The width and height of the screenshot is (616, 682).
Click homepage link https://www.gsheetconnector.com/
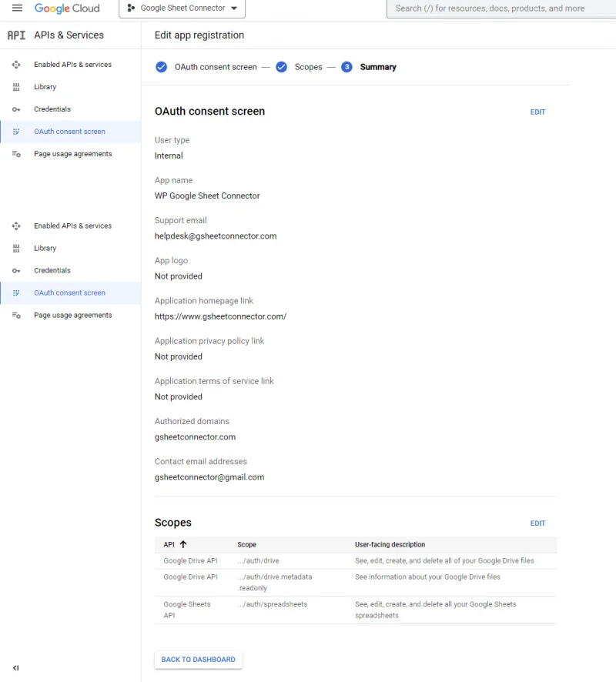coord(220,316)
